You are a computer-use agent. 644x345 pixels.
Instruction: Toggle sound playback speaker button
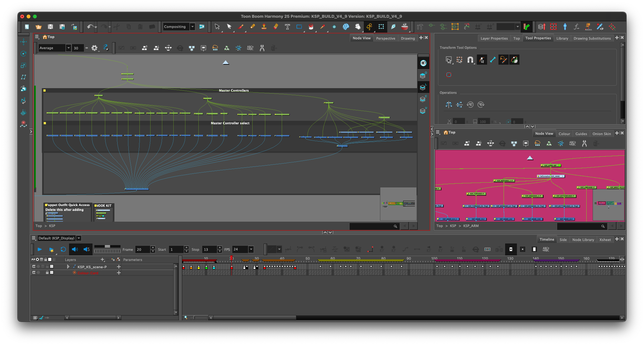[x=74, y=250]
